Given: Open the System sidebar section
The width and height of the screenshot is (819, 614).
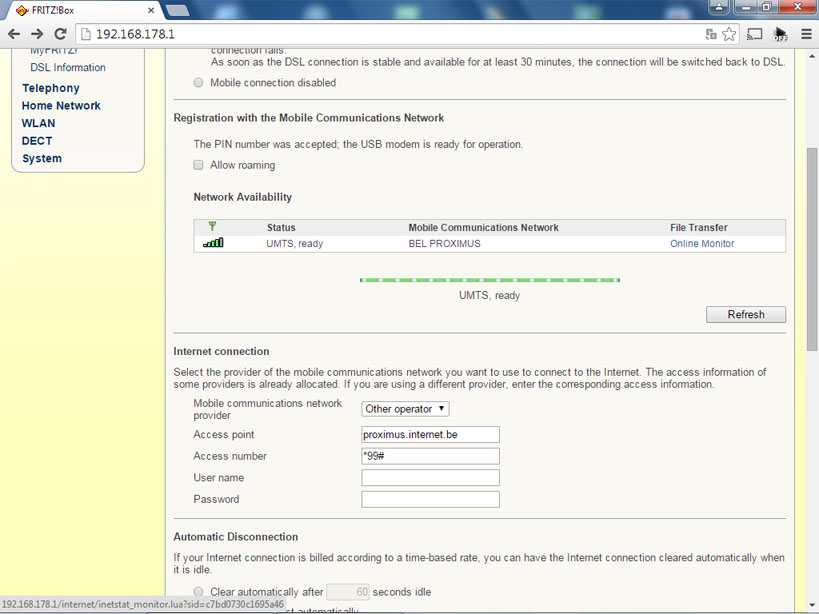Looking at the screenshot, I should pyautogui.click(x=42, y=159).
